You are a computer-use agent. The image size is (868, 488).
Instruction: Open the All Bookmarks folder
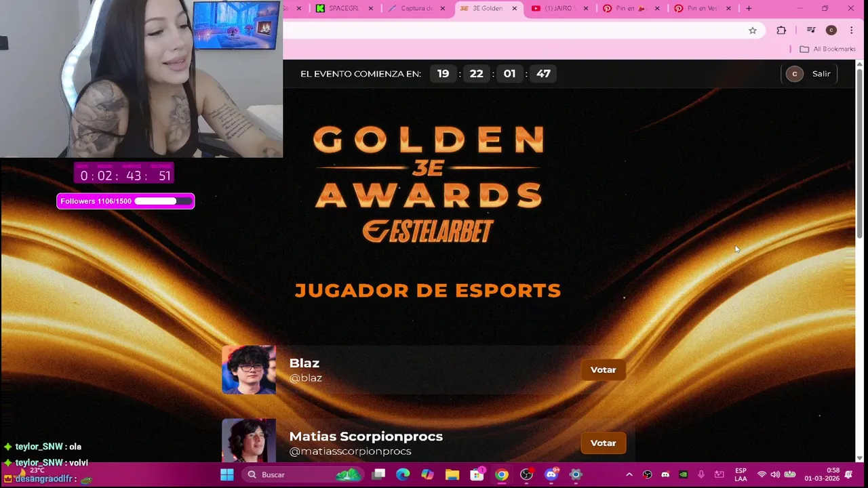click(x=827, y=49)
